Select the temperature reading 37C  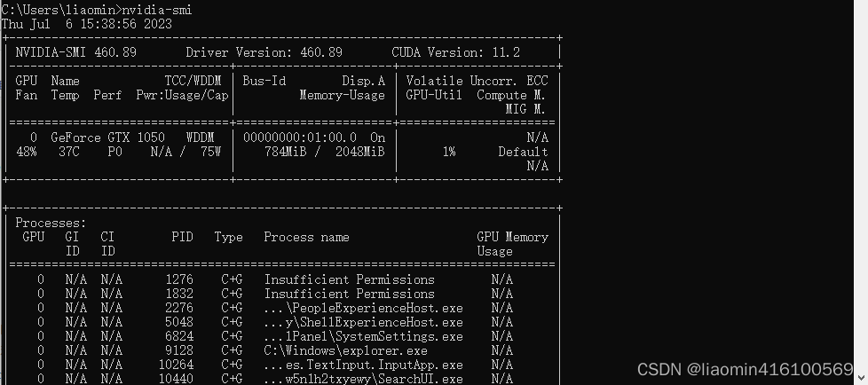click(x=69, y=152)
